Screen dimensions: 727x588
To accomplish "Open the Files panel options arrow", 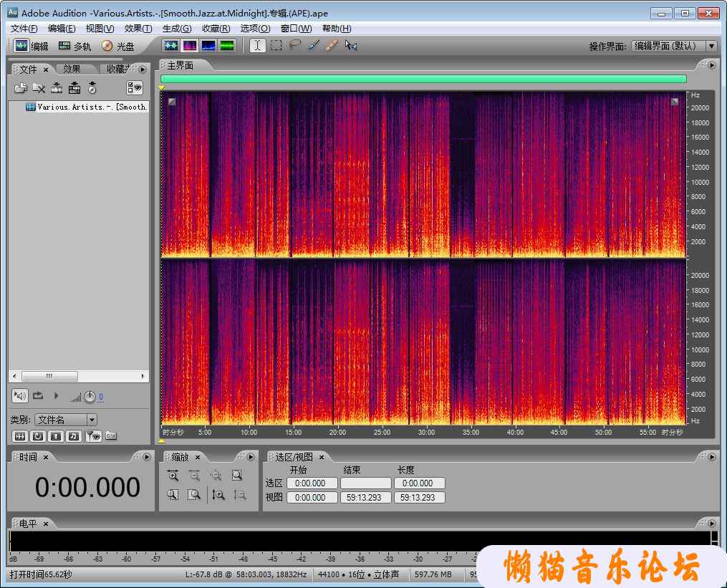I will (143, 69).
